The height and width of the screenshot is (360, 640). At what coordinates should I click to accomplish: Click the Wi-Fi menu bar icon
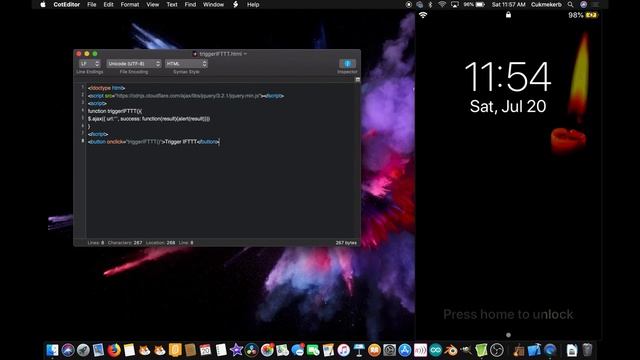click(x=442, y=4)
